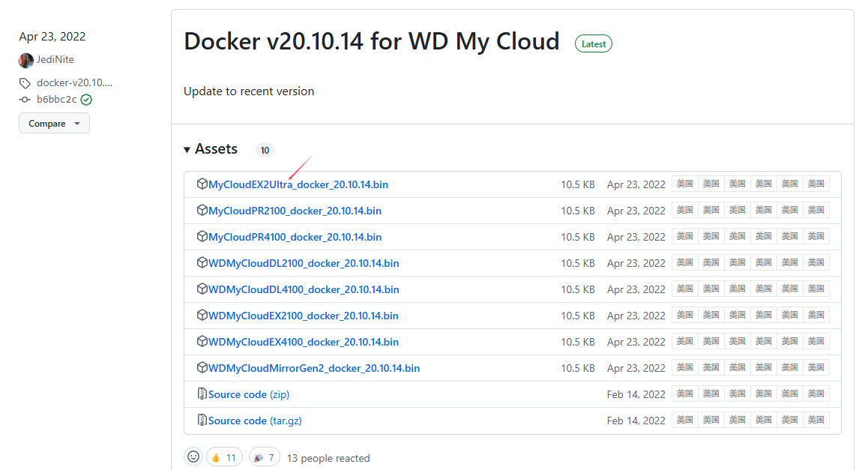Click the Assets count badge 10

click(265, 150)
